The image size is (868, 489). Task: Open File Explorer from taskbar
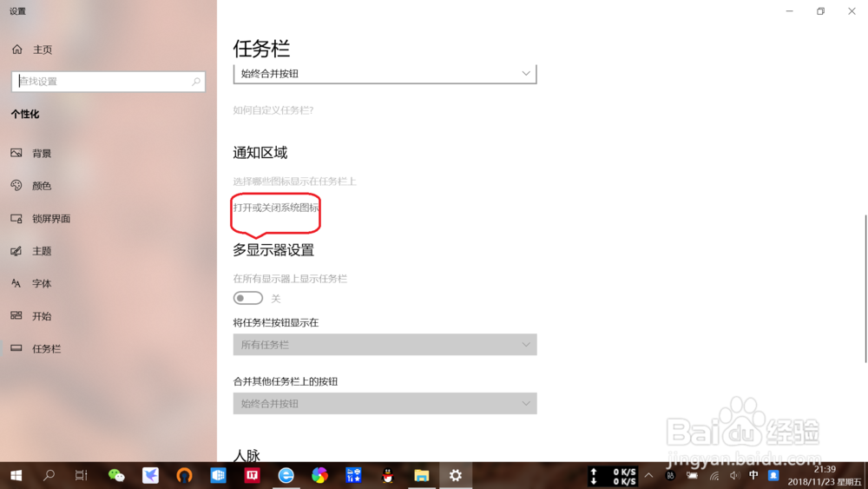(421, 475)
